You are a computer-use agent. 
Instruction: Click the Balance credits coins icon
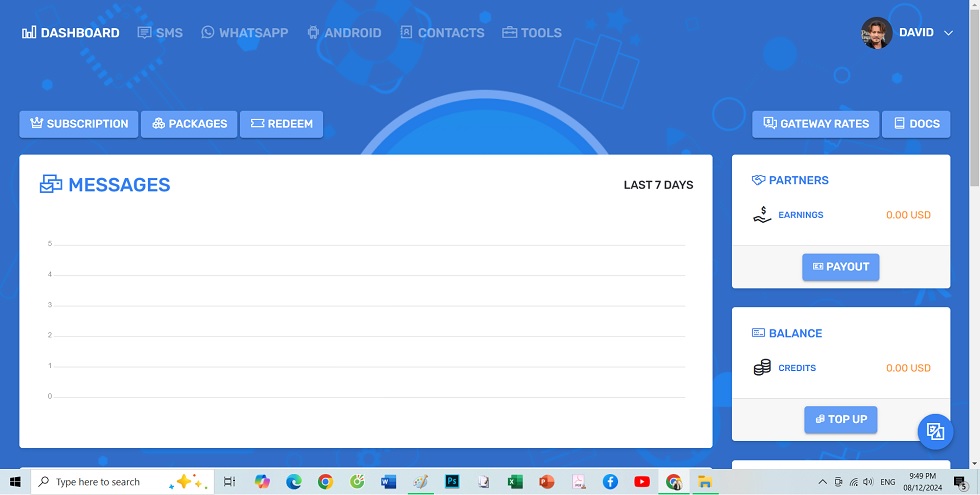tap(762, 368)
